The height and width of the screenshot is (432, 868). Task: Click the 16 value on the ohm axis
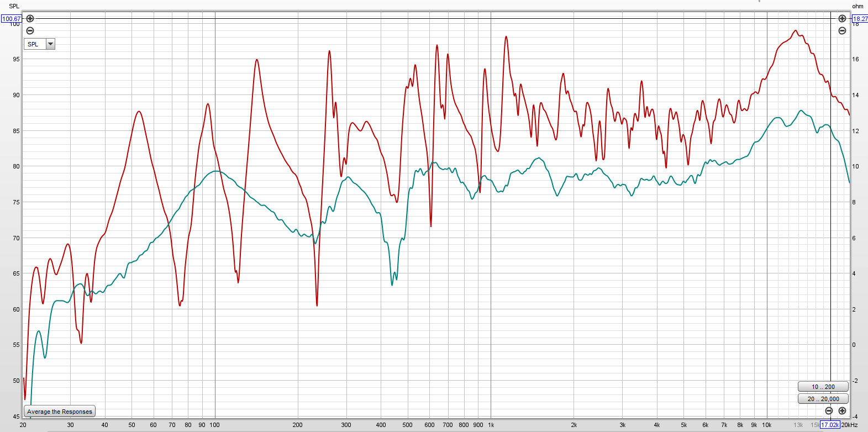tap(855, 59)
